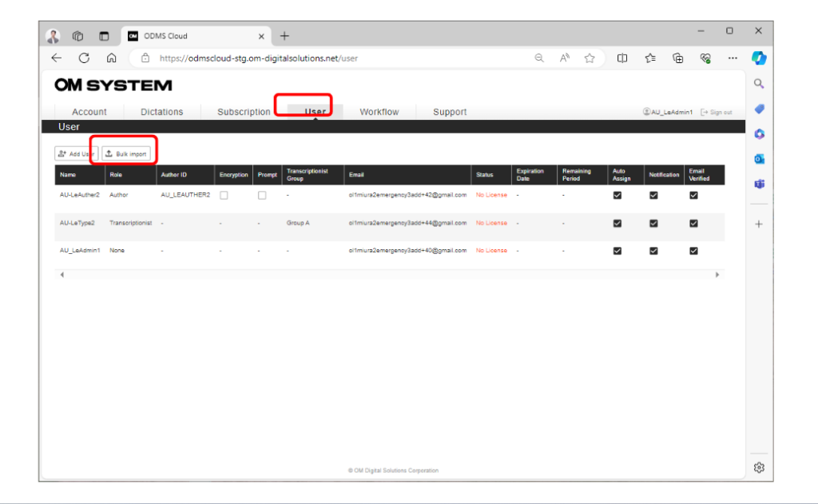Screen dimensions: 818x504
Task: Select the Outlook icon in the sidebar
Action: (x=759, y=159)
